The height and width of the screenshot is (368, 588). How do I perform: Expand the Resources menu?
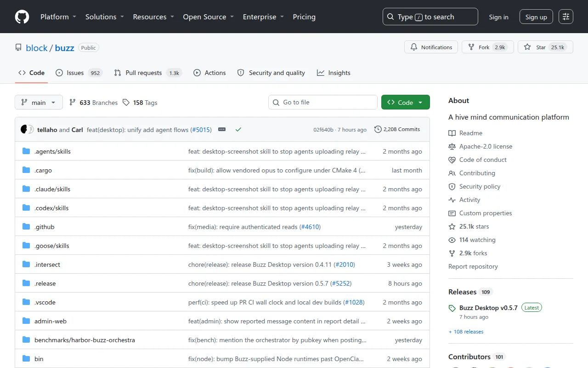coord(153,17)
